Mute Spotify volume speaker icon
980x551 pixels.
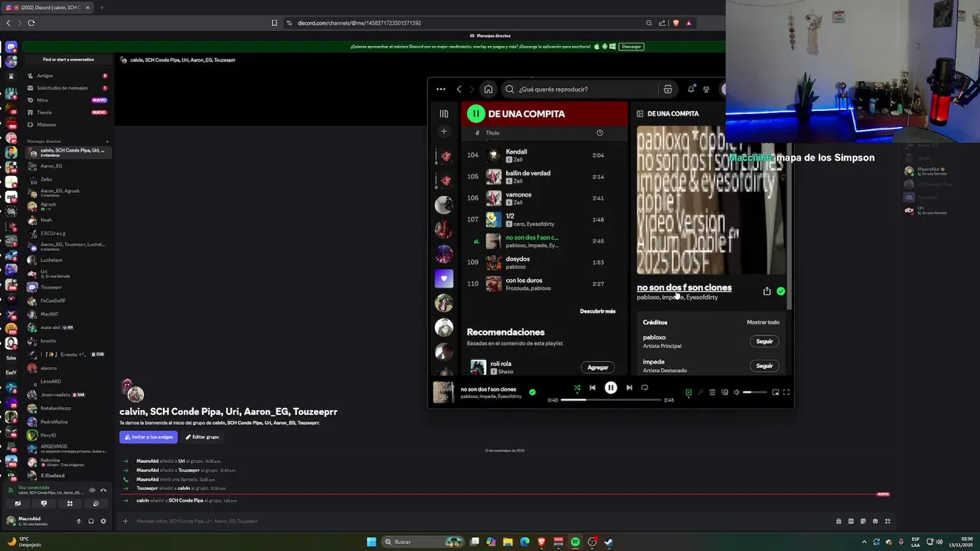[x=737, y=393]
